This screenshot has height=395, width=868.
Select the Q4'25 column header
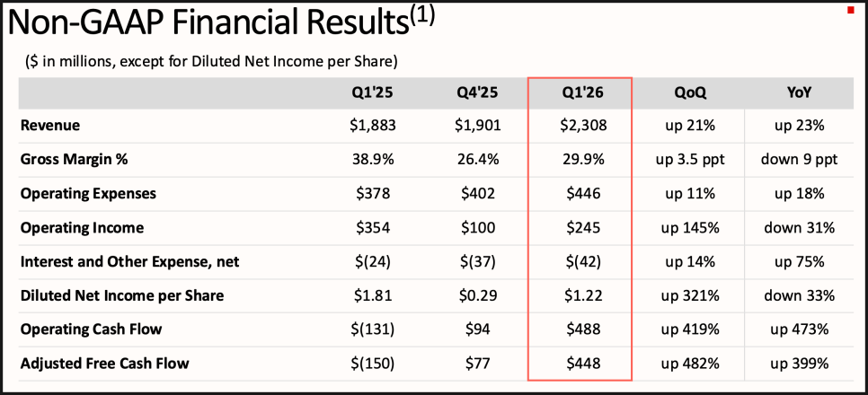[x=477, y=92]
